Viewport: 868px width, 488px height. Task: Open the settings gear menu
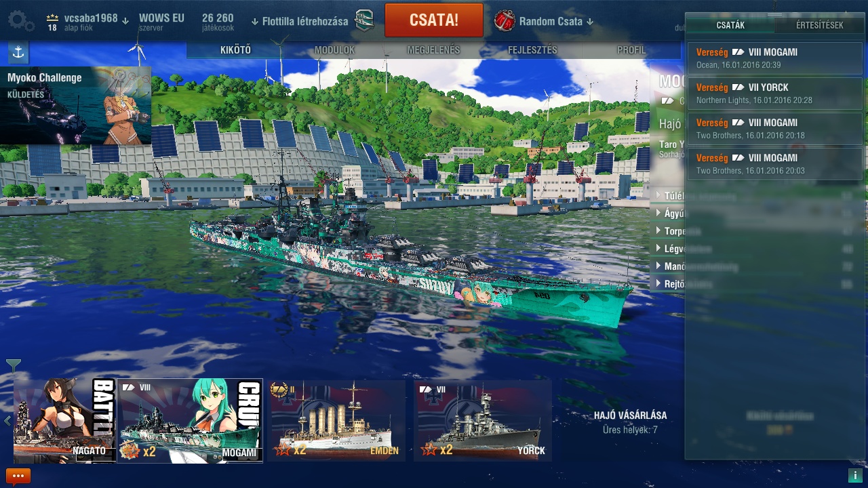(21, 20)
